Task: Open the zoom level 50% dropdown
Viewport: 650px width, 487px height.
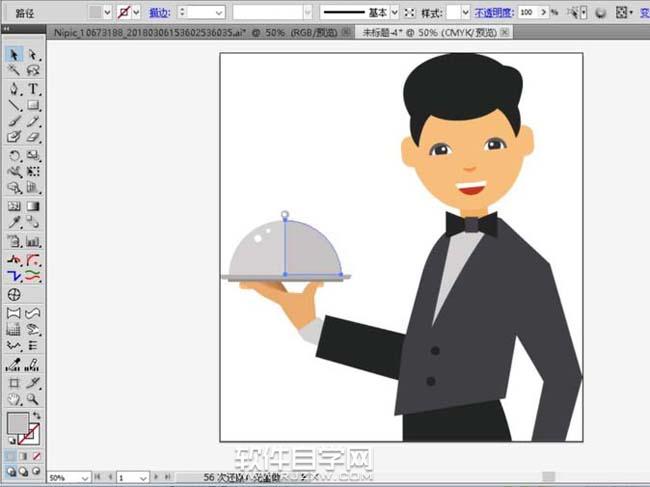Action: pyautogui.click(x=84, y=478)
